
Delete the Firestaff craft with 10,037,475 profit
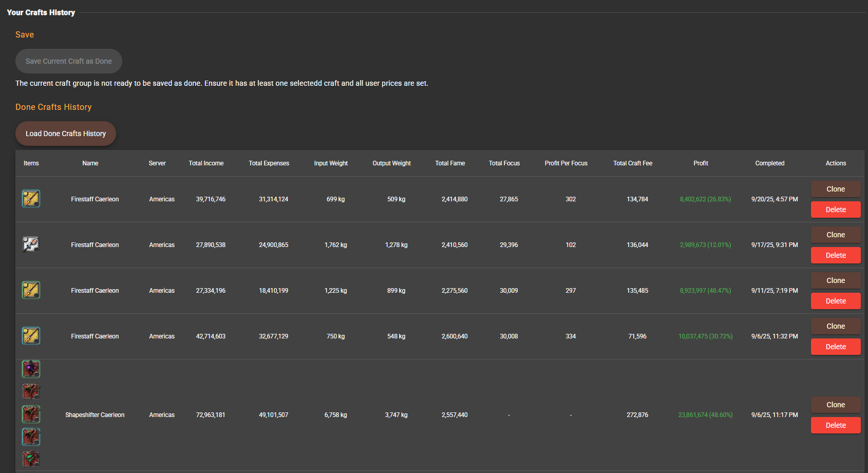[x=835, y=347]
